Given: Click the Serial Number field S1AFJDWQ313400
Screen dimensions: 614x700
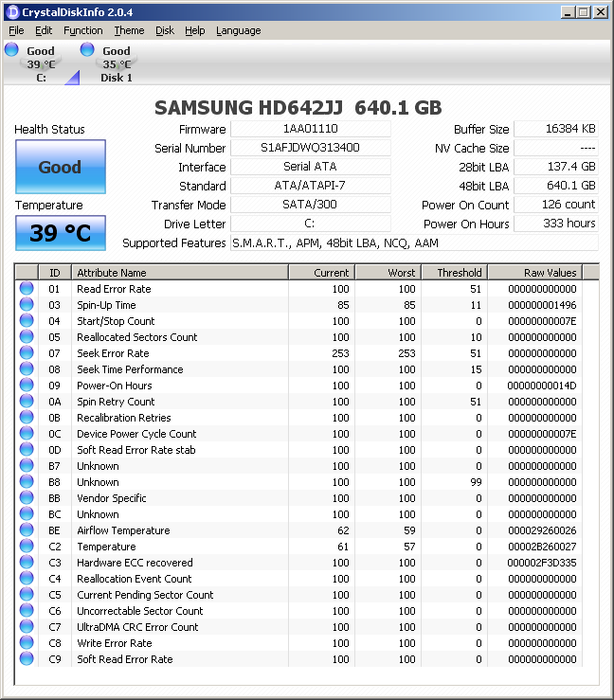Looking at the screenshot, I should click(x=311, y=148).
